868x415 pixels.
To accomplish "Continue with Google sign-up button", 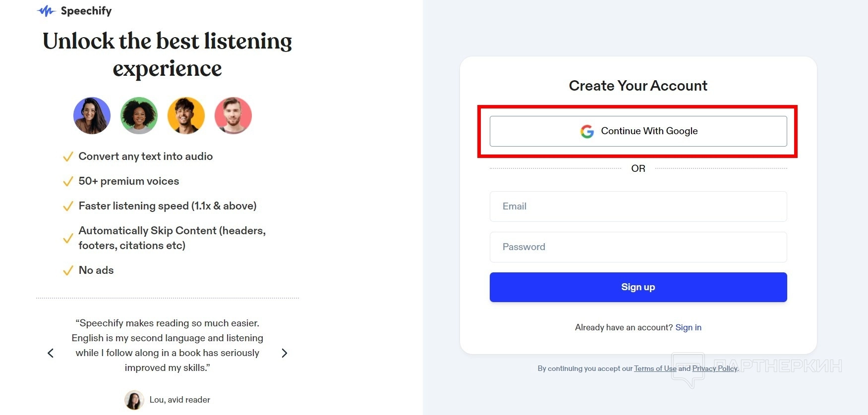I will coord(638,131).
